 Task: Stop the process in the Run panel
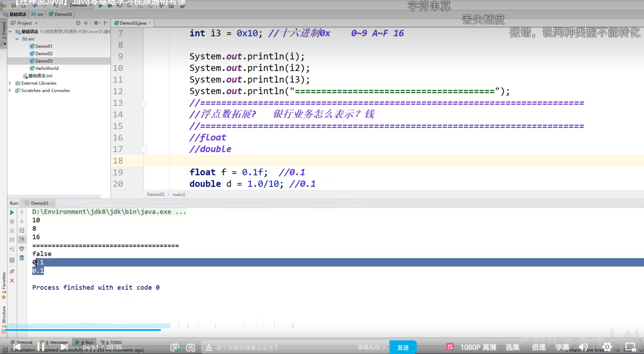click(12, 221)
